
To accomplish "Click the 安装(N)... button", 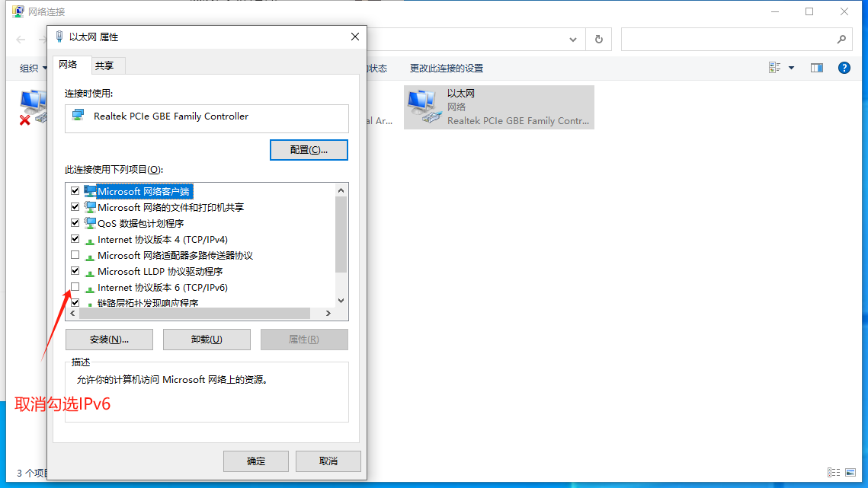I will 109,340.
